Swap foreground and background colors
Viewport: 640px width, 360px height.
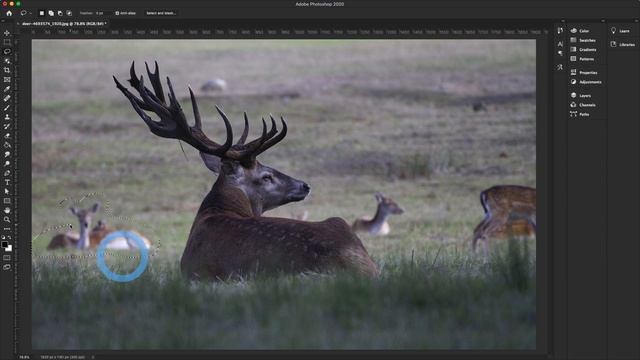[x=10, y=238]
